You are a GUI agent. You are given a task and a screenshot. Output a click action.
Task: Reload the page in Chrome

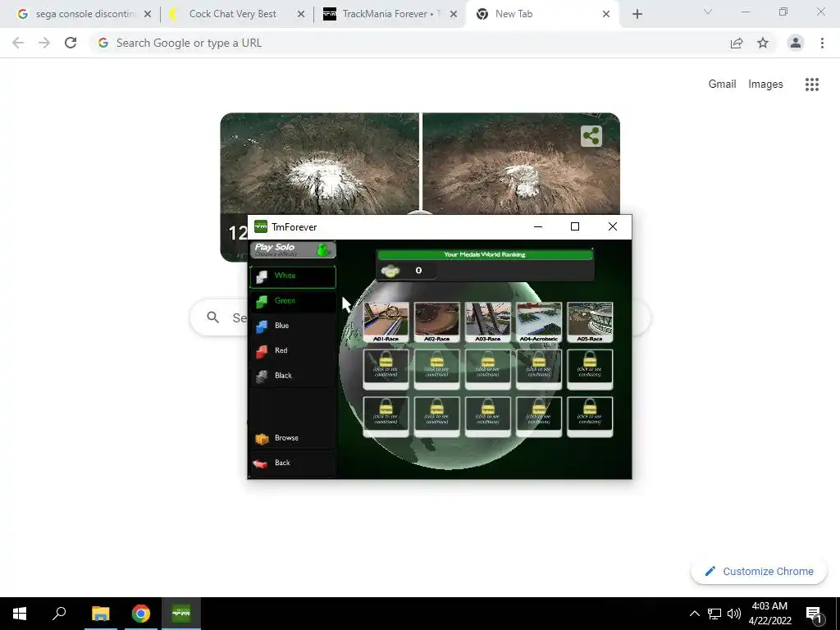point(71,43)
